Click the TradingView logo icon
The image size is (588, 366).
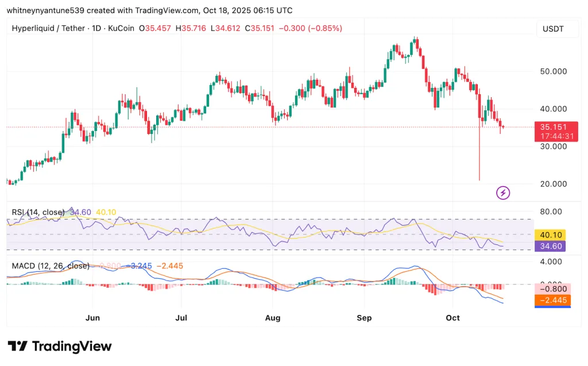[18, 346]
